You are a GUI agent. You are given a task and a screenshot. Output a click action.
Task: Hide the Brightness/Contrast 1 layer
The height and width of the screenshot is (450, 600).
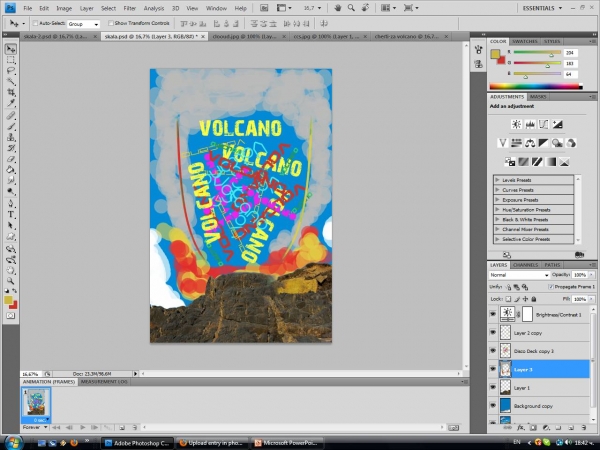[493, 315]
